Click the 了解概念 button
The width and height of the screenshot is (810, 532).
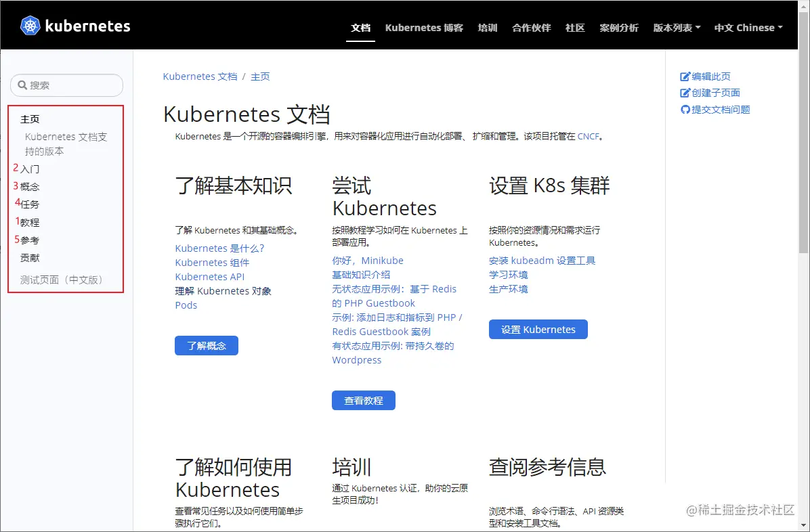click(207, 346)
